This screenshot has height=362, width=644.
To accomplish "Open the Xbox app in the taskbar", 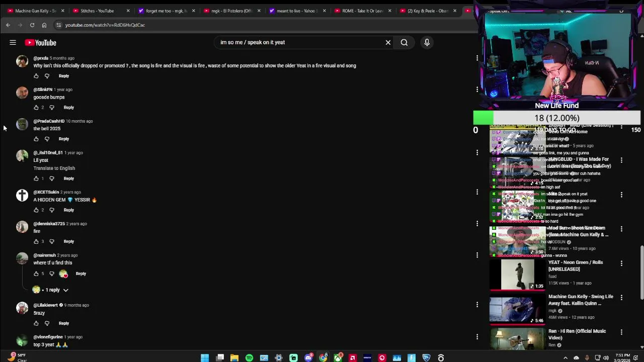I will click(x=338, y=358).
